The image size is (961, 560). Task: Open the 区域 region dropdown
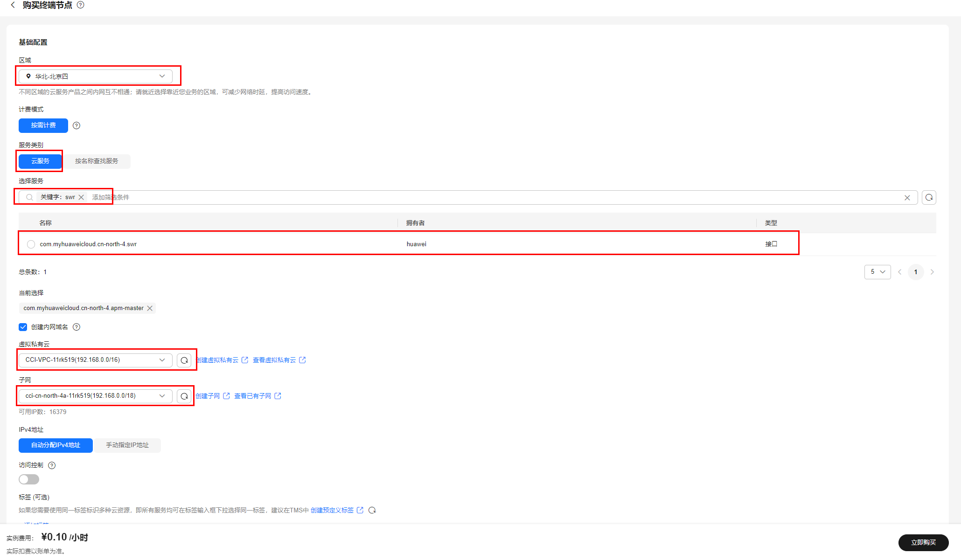[96, 76]
